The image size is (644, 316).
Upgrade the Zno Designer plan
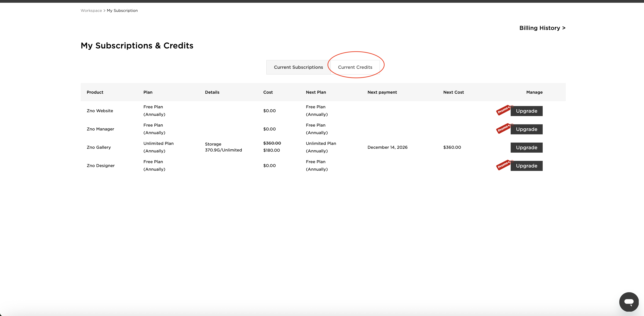coord(526,166)
